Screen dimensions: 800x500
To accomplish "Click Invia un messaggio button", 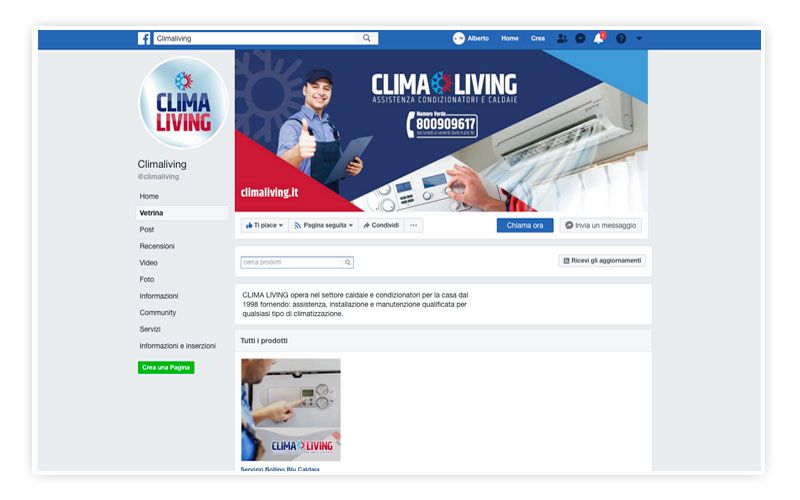I will (x=601, y=225).
